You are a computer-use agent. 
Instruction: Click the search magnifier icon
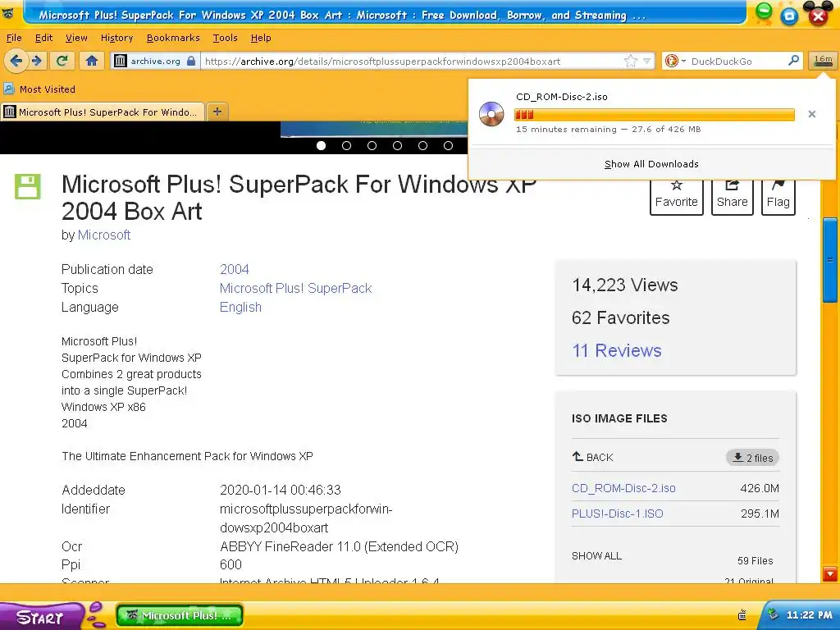793,61
